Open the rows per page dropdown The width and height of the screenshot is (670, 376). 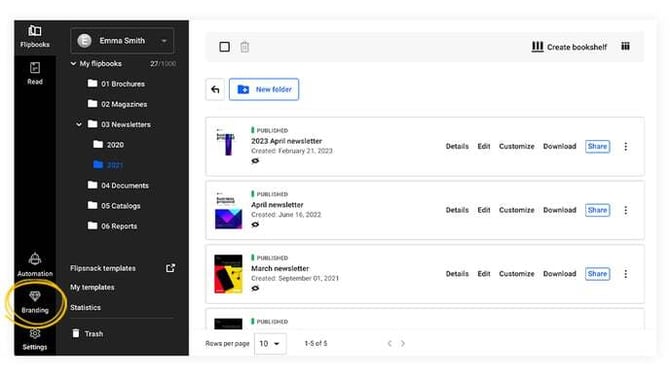[x=270, y=344]
